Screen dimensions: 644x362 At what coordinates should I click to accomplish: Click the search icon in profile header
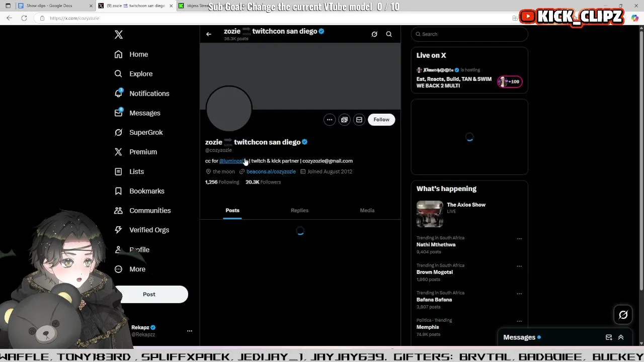389,34
